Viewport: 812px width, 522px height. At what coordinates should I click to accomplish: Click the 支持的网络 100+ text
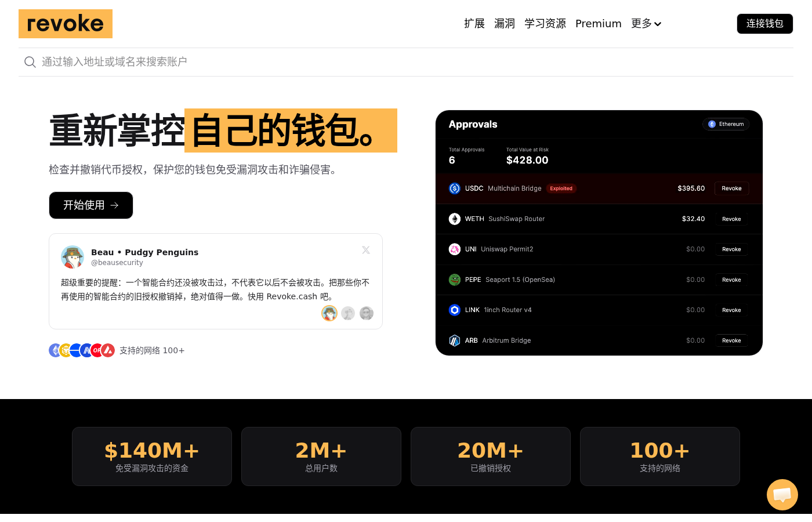(152, 350)
